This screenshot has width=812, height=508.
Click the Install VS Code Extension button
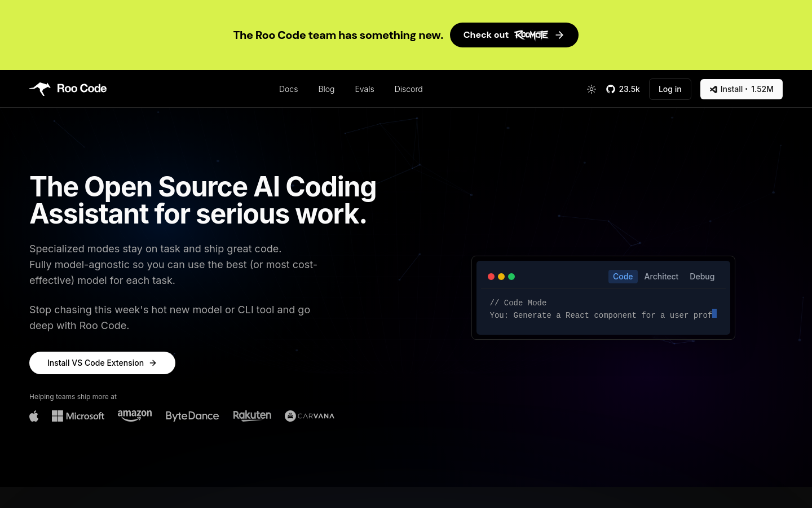102,362
